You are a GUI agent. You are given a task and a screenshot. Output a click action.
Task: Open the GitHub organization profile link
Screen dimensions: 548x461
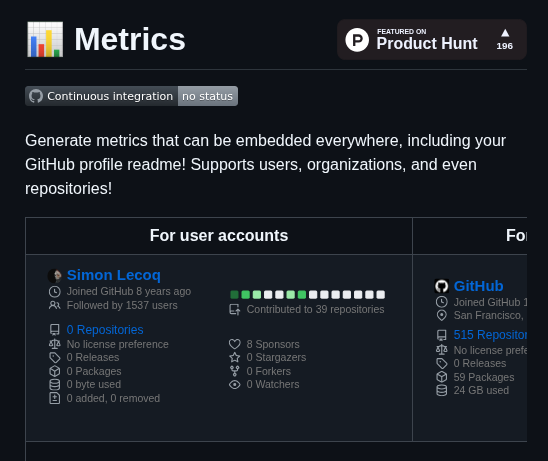[x=478, y=286]
